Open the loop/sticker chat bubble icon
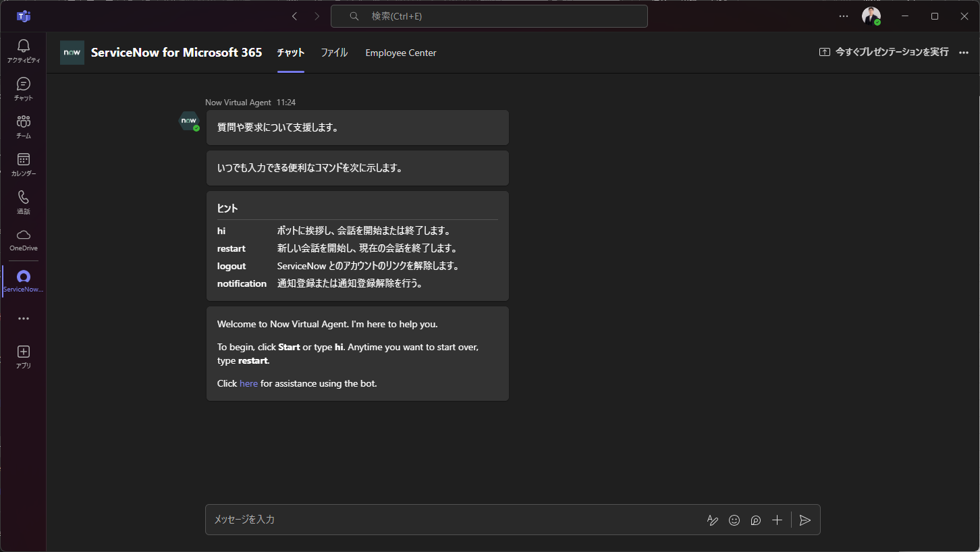 coord(756,520)
